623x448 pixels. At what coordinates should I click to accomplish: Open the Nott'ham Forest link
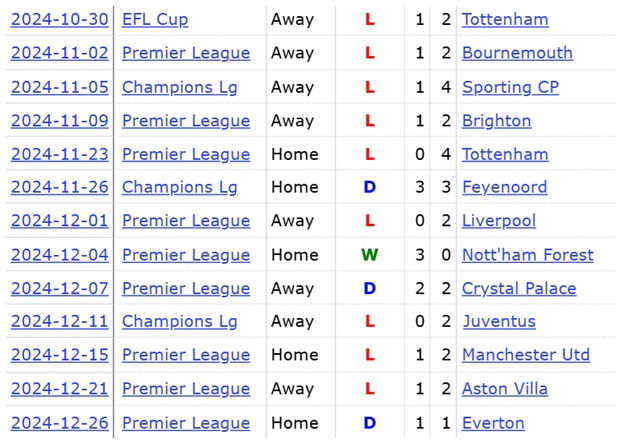click(527, 255)
